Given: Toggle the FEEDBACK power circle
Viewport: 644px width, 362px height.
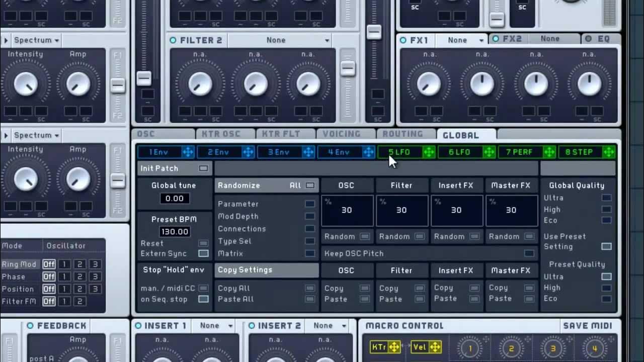Looking at the screenshot, I should 30,326.
